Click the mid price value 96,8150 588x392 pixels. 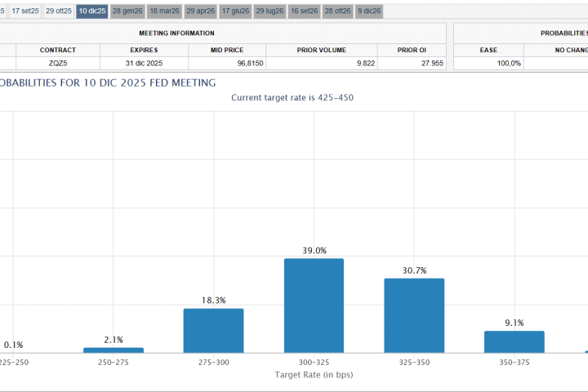point(226,63)
